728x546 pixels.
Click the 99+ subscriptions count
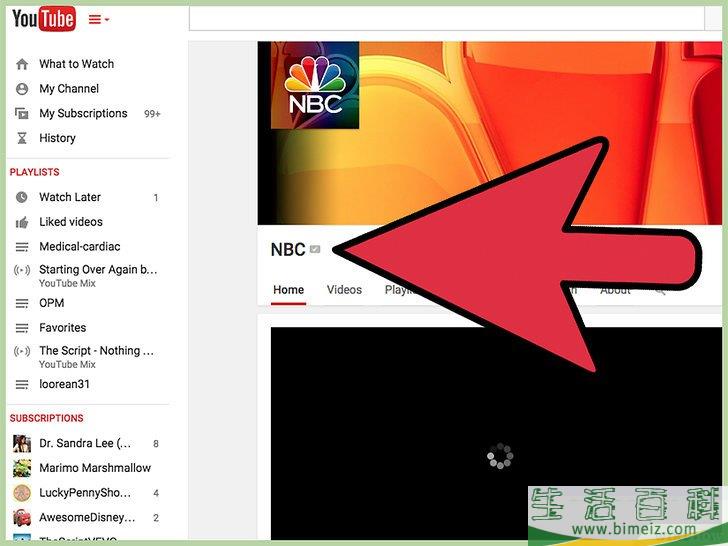(152, 114)
